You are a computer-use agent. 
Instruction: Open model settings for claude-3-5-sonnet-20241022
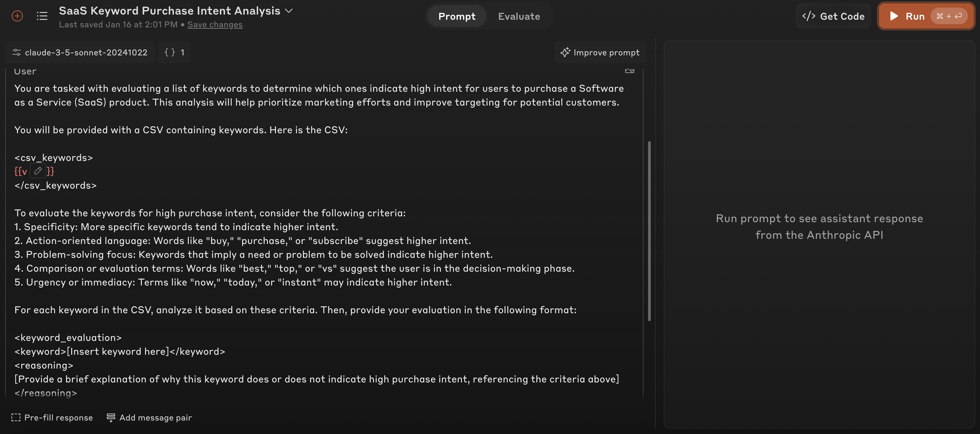click(80, 52)
